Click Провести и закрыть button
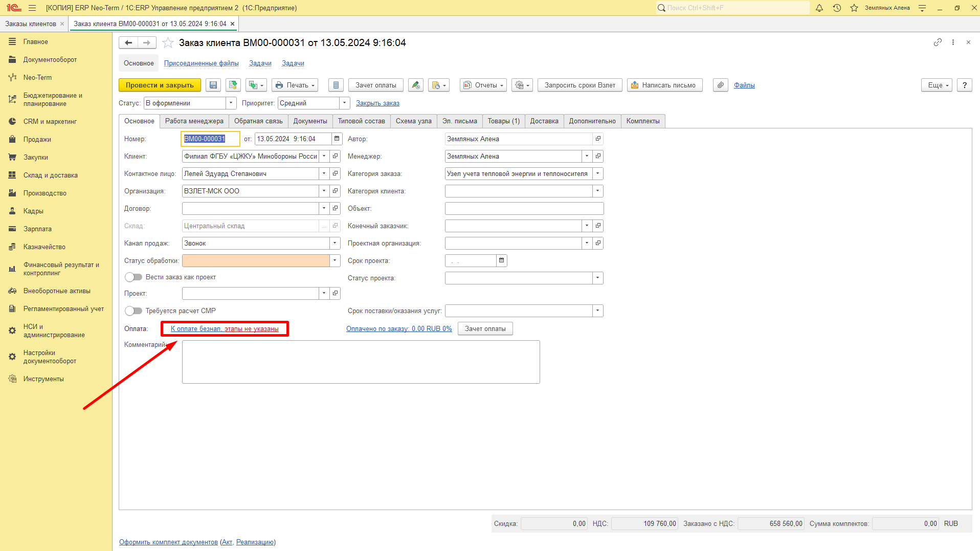980x551 pixels. [160, 85]
